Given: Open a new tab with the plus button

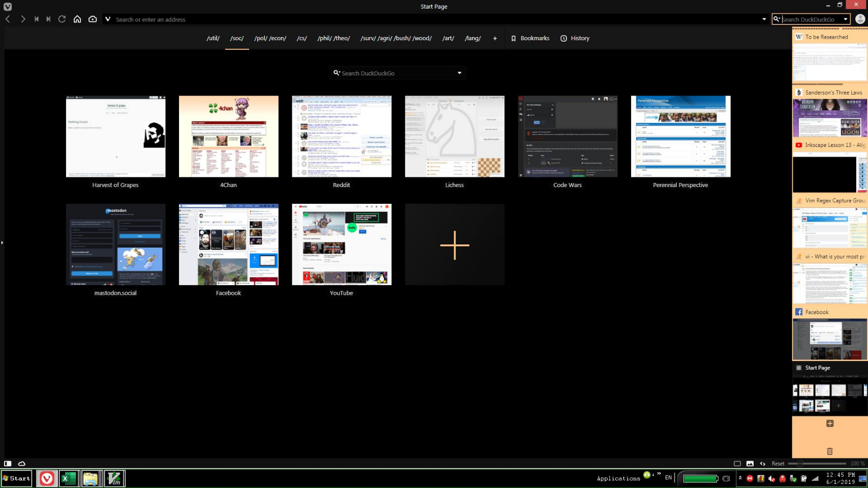Looking at the screenshot, I should [x=830, y=423].
